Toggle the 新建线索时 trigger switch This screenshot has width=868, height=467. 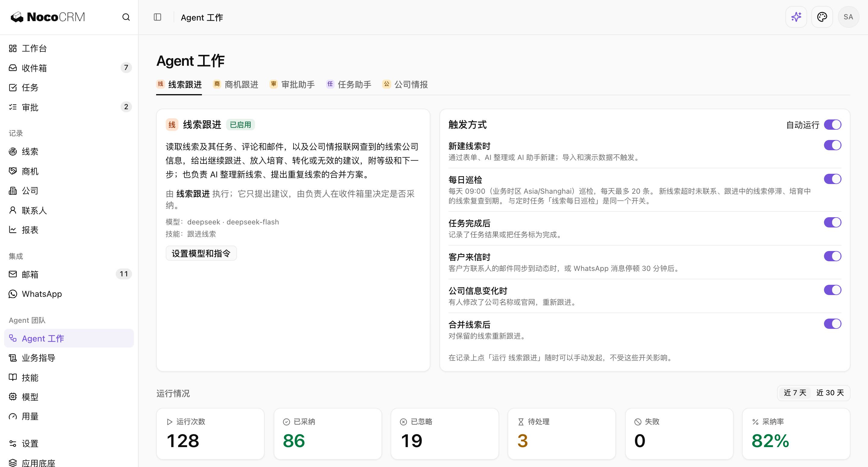(832, 145)
